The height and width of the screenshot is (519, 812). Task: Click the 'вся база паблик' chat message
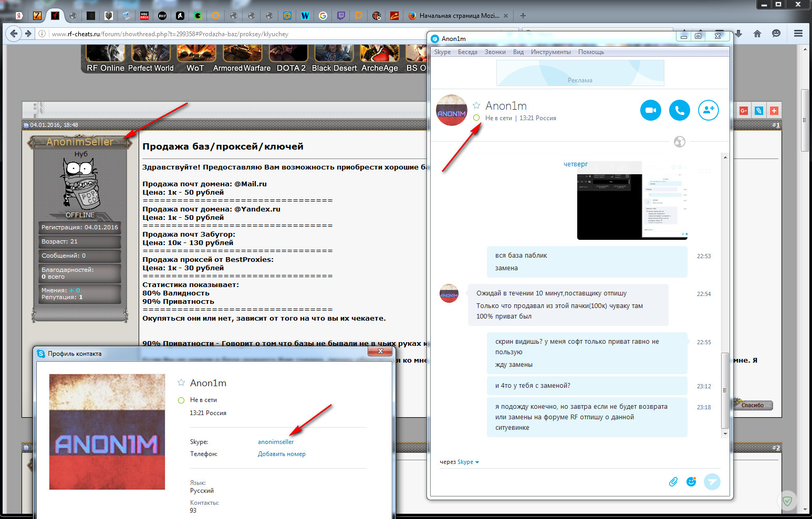tap(521, 256)
